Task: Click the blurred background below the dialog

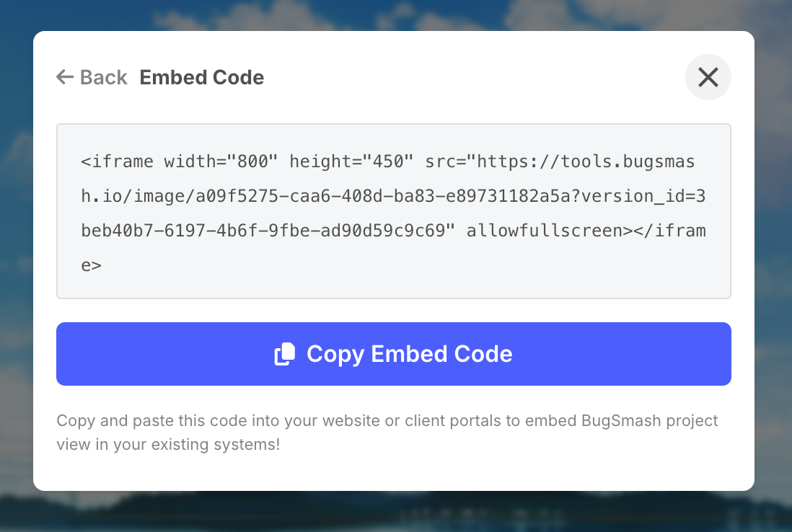Action: coord(395,513)
